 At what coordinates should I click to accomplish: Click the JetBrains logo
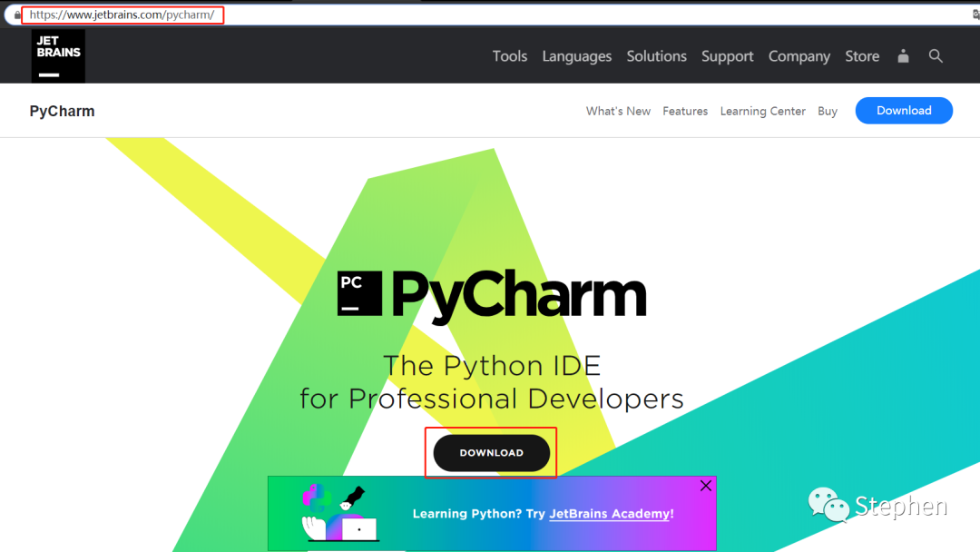click(58, 56)
